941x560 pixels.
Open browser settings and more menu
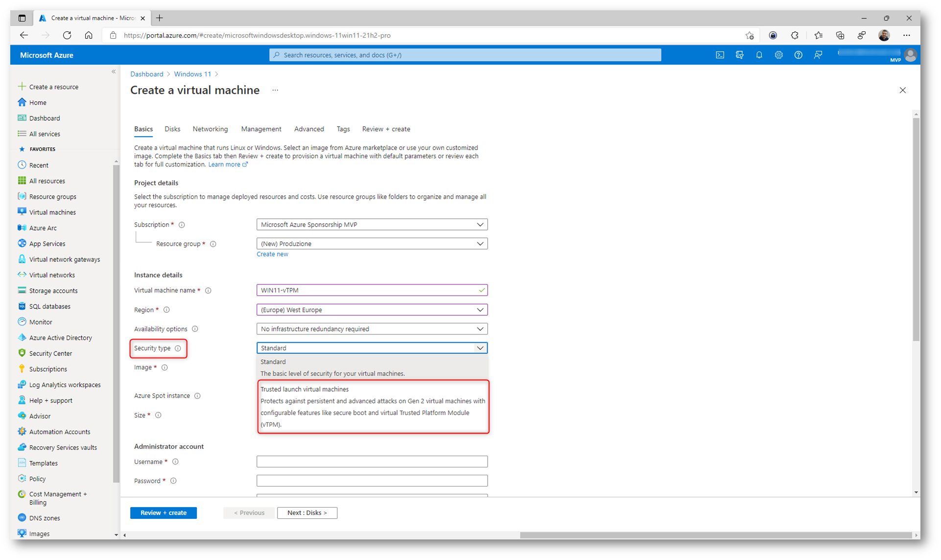point(907,35)
